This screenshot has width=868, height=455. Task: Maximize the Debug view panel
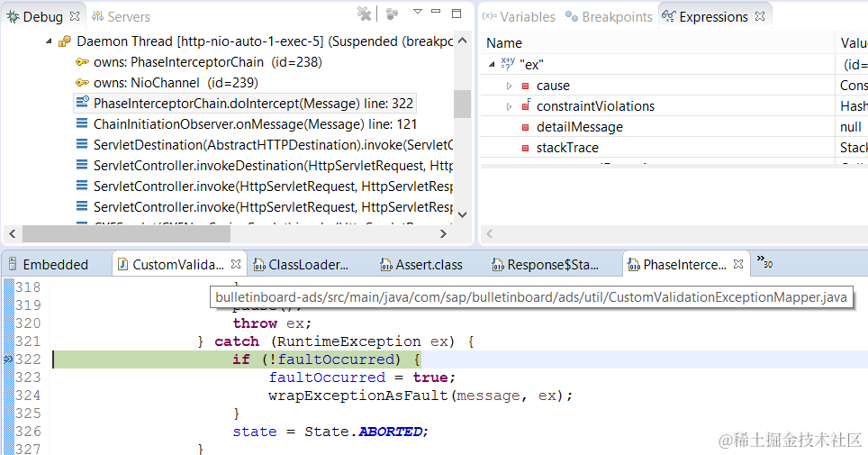pos(457,14)
